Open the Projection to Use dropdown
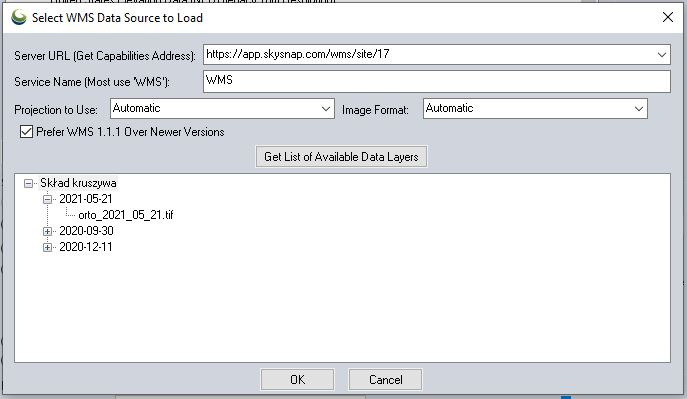This screenshot has width=687, height=399. pyautogui.click(x=222, y=109)
